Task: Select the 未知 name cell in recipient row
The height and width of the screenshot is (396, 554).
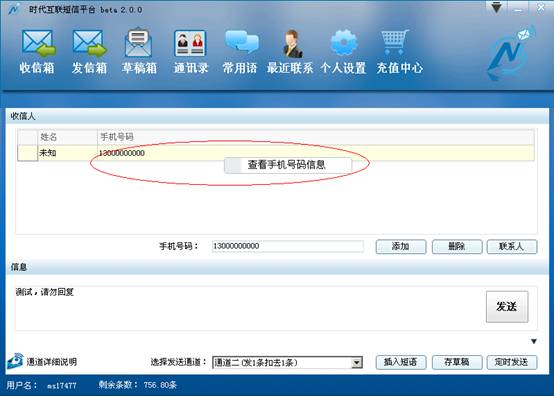Action: click(67, 153)
